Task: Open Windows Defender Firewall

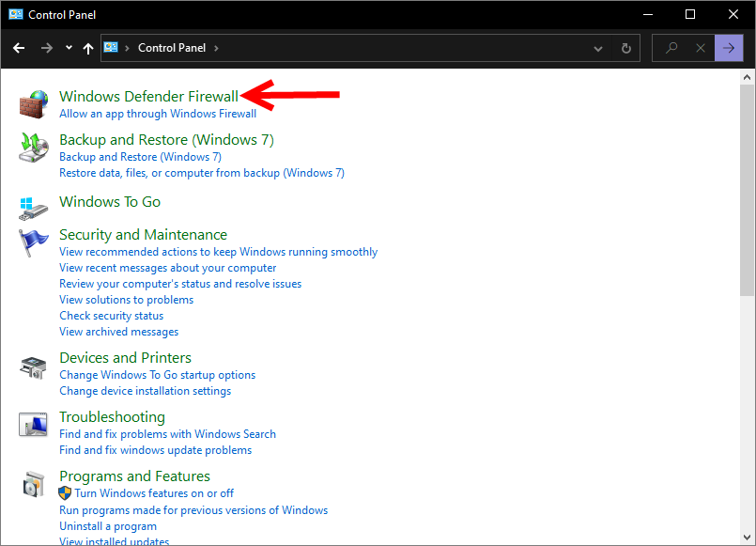Action: (148, 97)
